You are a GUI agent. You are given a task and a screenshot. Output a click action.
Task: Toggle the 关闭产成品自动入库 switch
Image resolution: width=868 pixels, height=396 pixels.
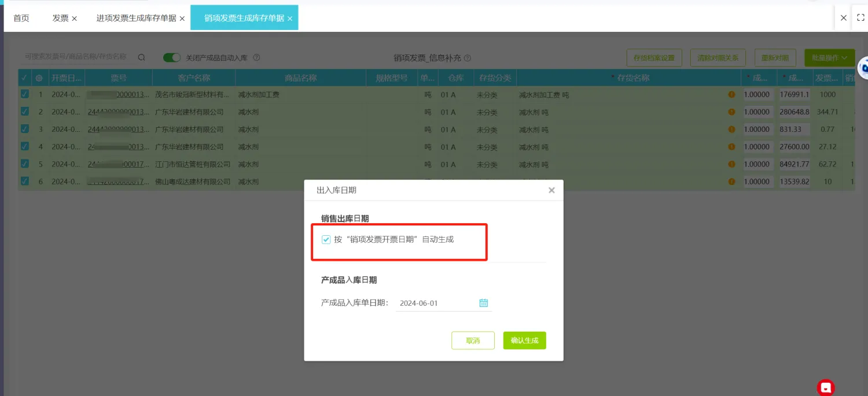(x=172, y=58)
